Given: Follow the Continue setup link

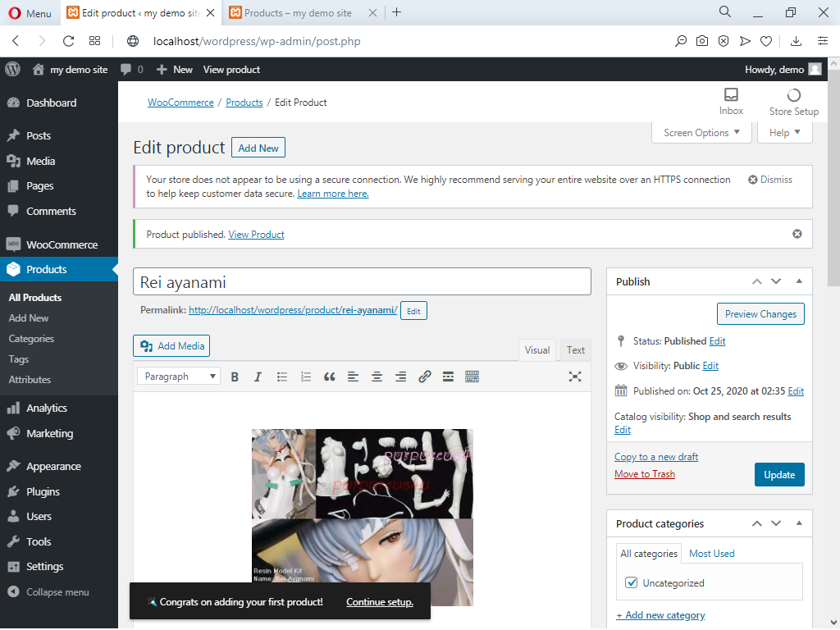Looking at the screenshot, I should 380,602.
